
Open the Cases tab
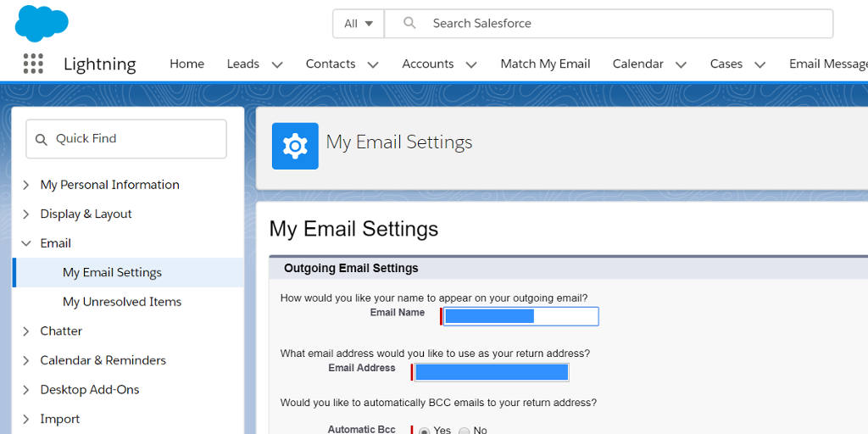[x=726, y=64]
